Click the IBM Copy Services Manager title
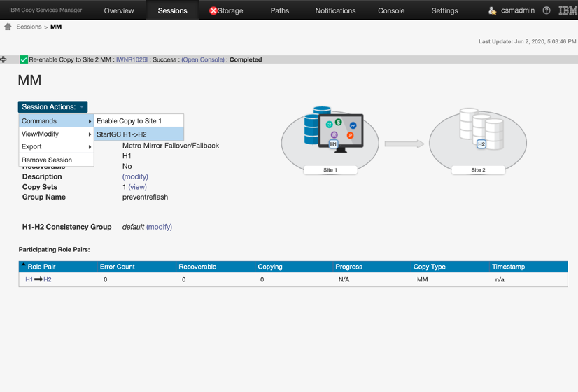Viewport: 578px width, 392px height. point(45,10)
